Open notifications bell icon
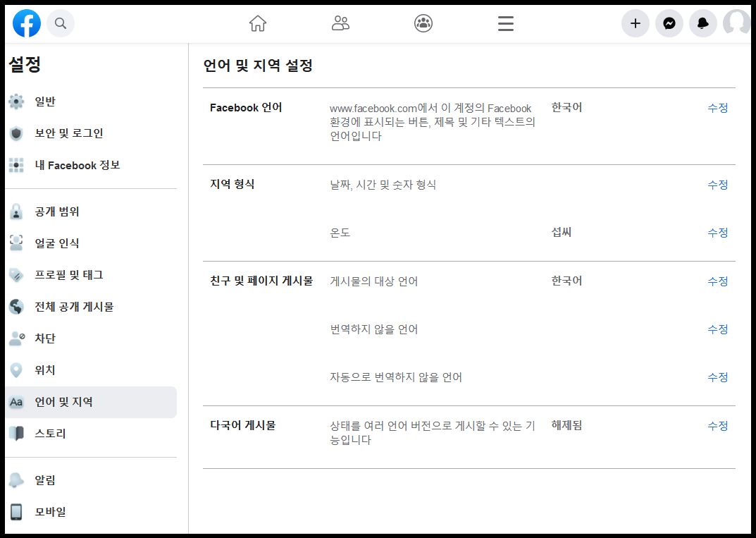The image size is (756, 538). click(703, 23)
